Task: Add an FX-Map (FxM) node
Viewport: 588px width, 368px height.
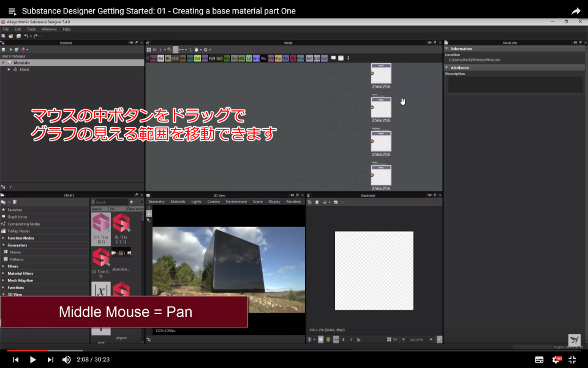Action: click(212, 59)
